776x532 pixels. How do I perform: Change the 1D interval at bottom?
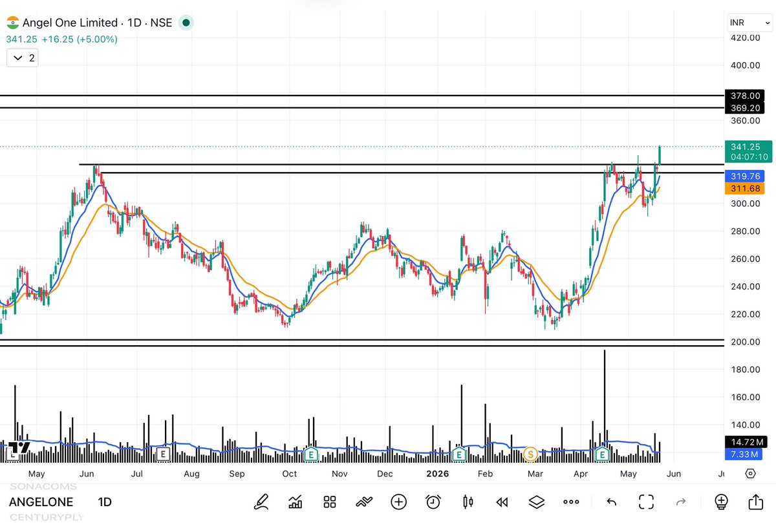[105, 502]
